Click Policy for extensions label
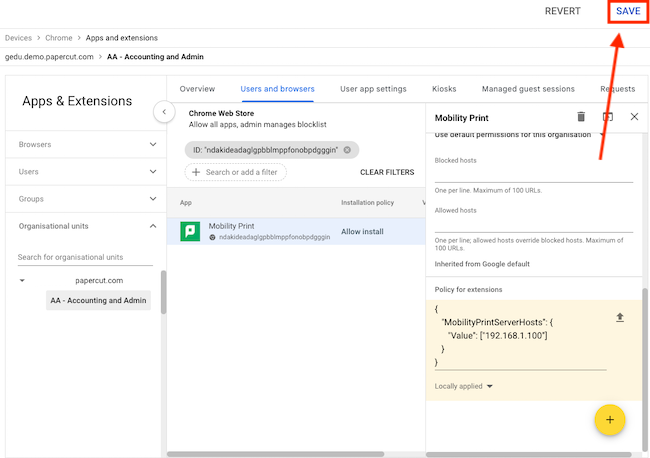 (468, 290)
